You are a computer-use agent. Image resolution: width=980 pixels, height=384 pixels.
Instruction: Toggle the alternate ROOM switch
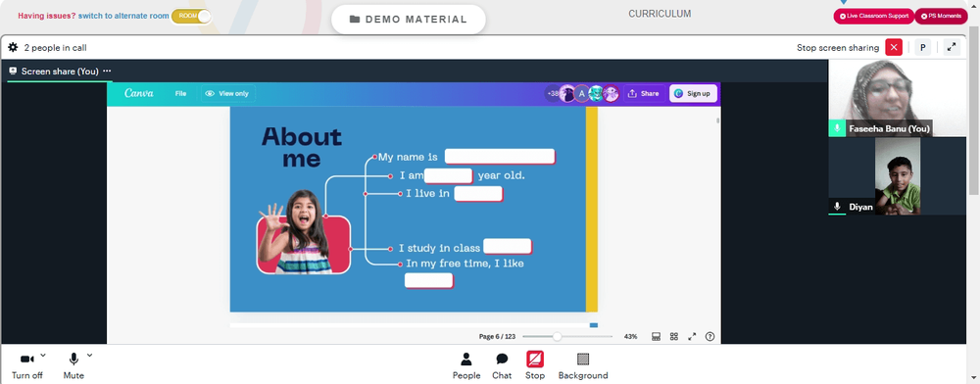pos(191,16)
